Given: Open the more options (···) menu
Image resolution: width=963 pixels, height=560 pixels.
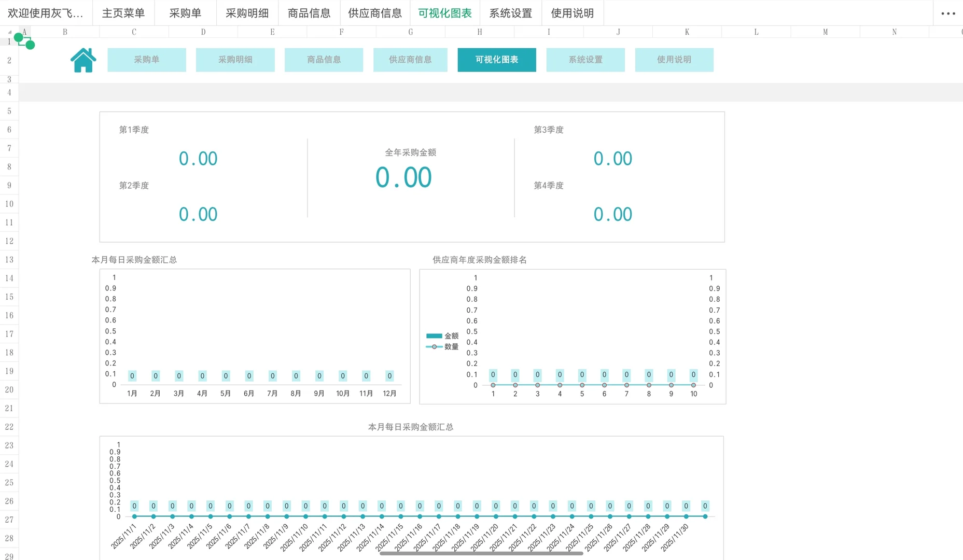Looking at the screenshot, I should coord(948,13).
